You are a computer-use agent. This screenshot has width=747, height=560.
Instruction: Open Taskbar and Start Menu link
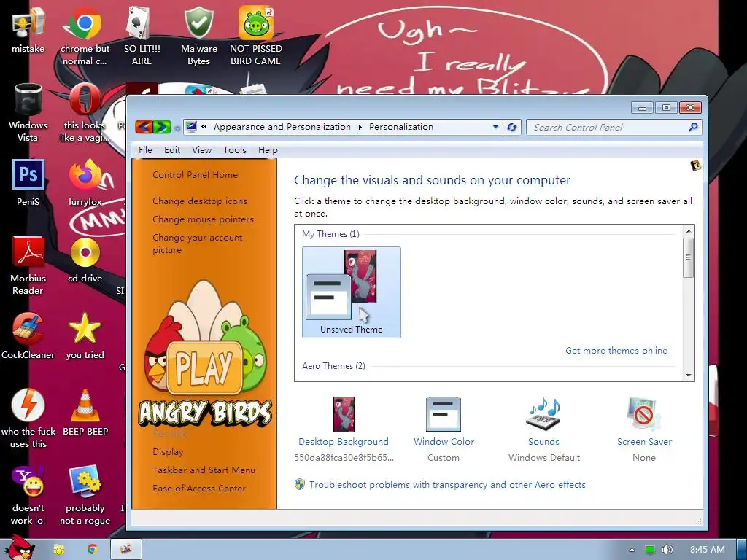pyautogui.click(x=204, y=470)
